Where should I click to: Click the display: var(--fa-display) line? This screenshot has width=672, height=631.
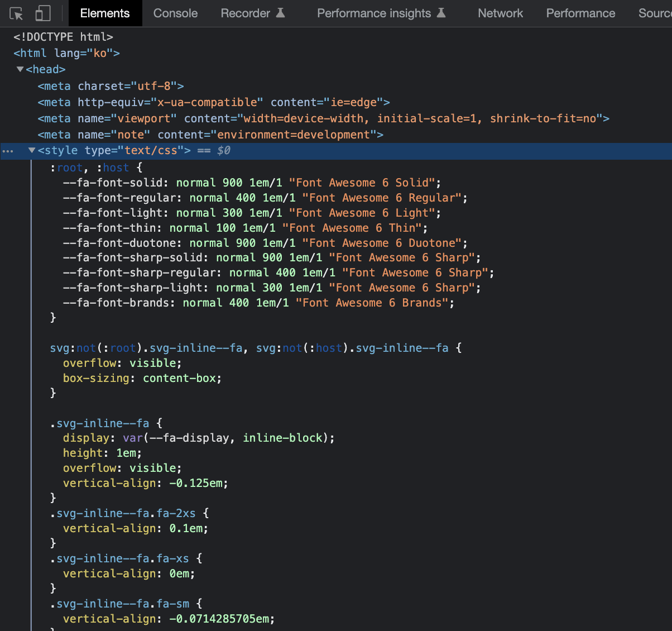pyautogui.click(x=199, y=438)
